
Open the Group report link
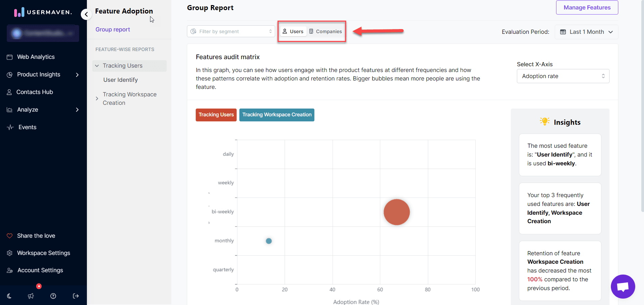(113, 29)
